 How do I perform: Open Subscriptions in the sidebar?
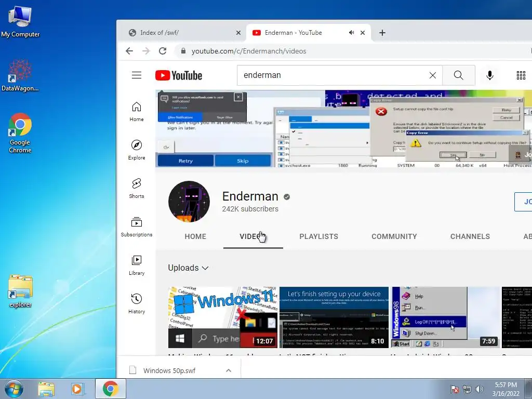point(137,227)
